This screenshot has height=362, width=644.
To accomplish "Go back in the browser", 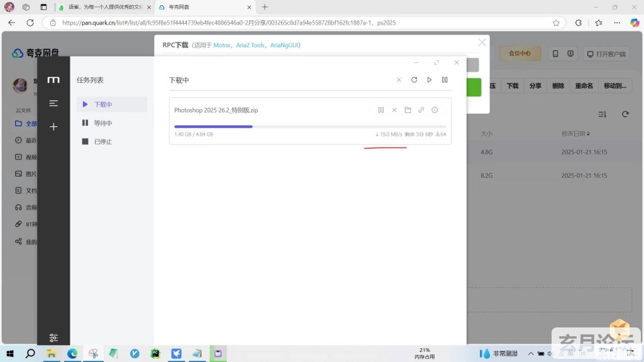I will [x=11, y=23].
